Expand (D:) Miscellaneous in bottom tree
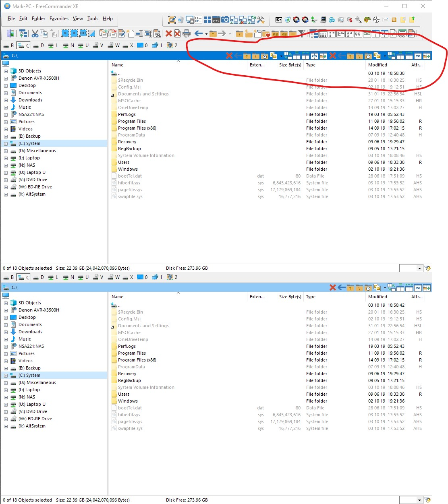The image size is (448, 504). (x=6, y=383)
